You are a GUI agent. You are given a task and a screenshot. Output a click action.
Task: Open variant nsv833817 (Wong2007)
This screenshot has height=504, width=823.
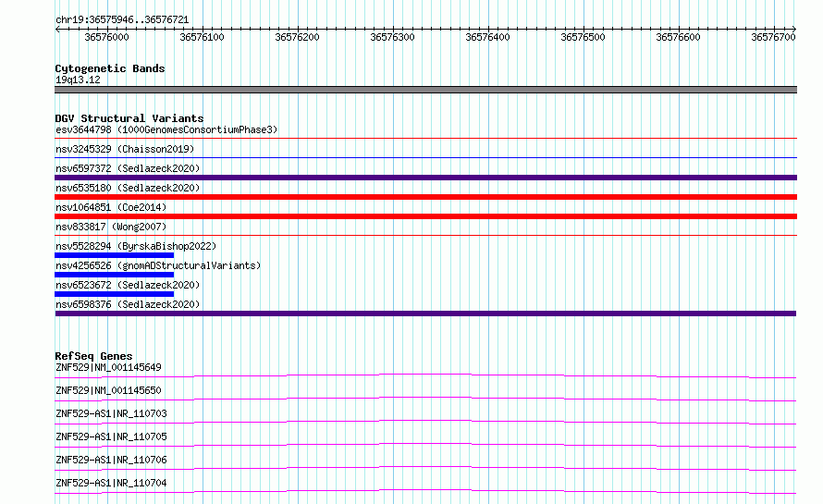[x=111, y=227]
